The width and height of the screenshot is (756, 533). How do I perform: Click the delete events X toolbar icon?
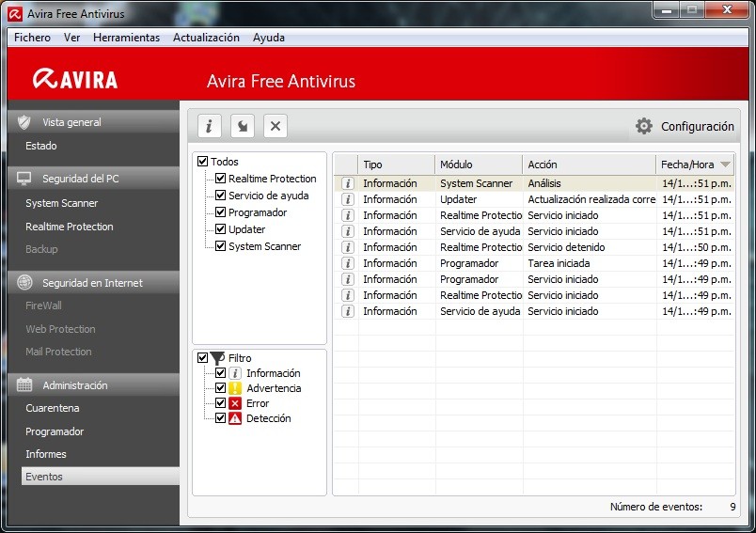(x=276, y=126)
